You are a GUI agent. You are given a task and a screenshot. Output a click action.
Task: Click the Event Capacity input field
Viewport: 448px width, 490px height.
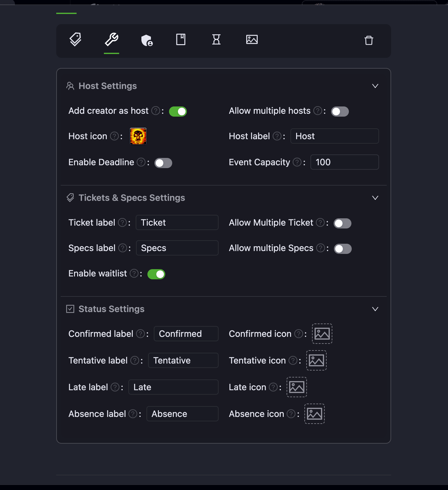(x=344, y=162)
